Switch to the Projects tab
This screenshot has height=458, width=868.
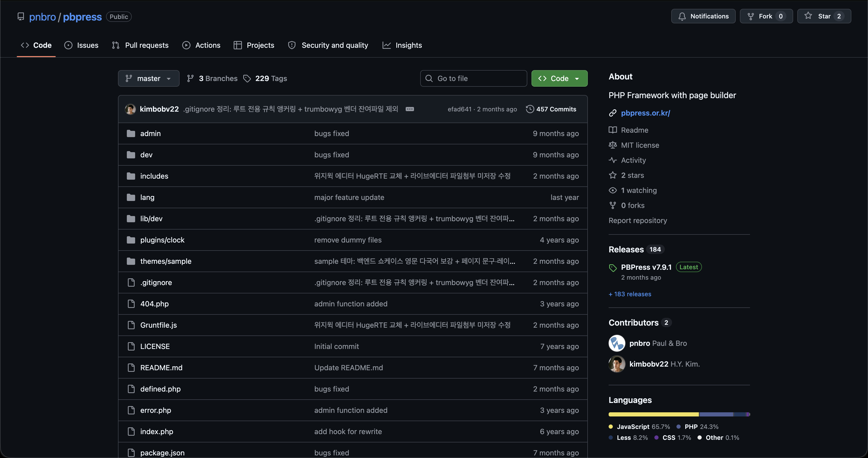(254, 45)
